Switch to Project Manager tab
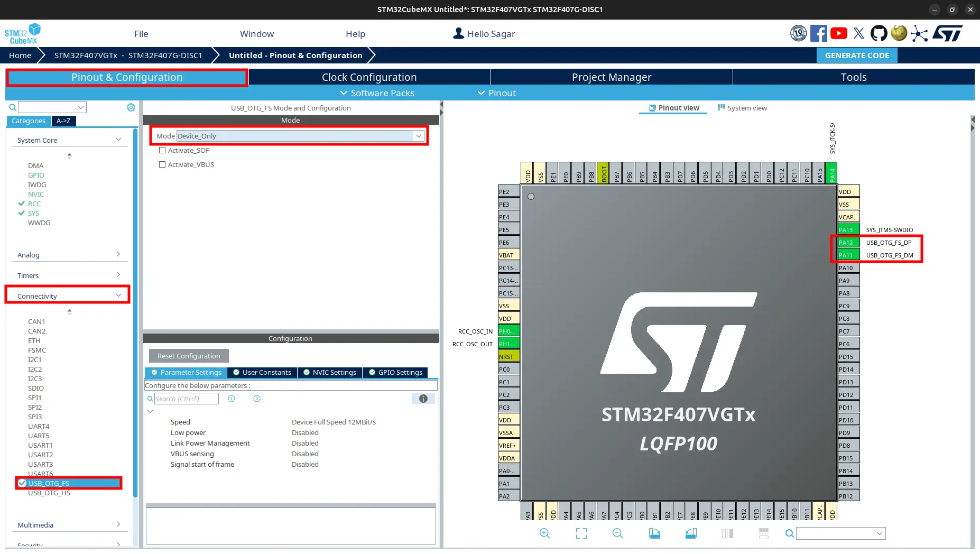Image resolution: width=980 pixels, height=554 pixels. coord(612,77)
